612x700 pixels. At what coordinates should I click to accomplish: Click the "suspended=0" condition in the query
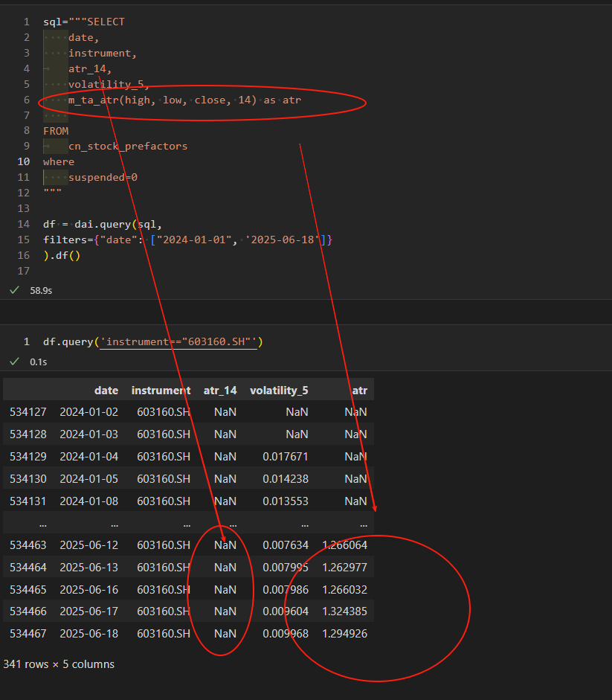click(103, 177)
